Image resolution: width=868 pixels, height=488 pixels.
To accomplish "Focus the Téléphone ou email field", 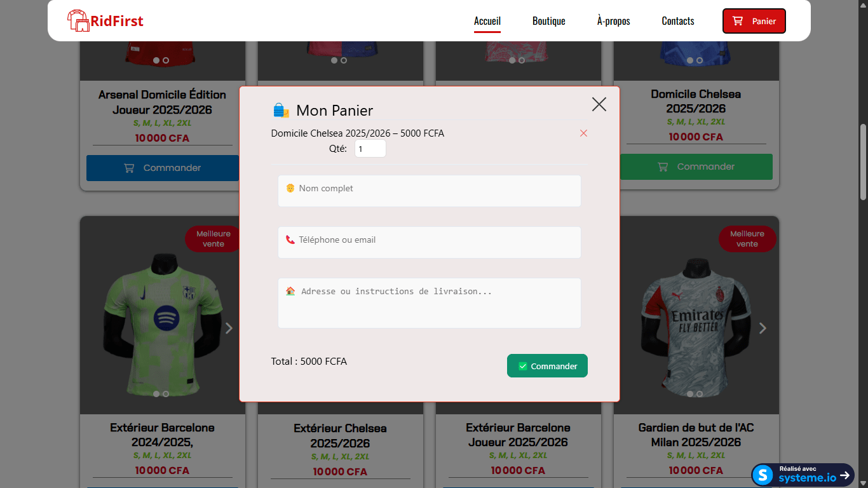I will tap(430, 242).
